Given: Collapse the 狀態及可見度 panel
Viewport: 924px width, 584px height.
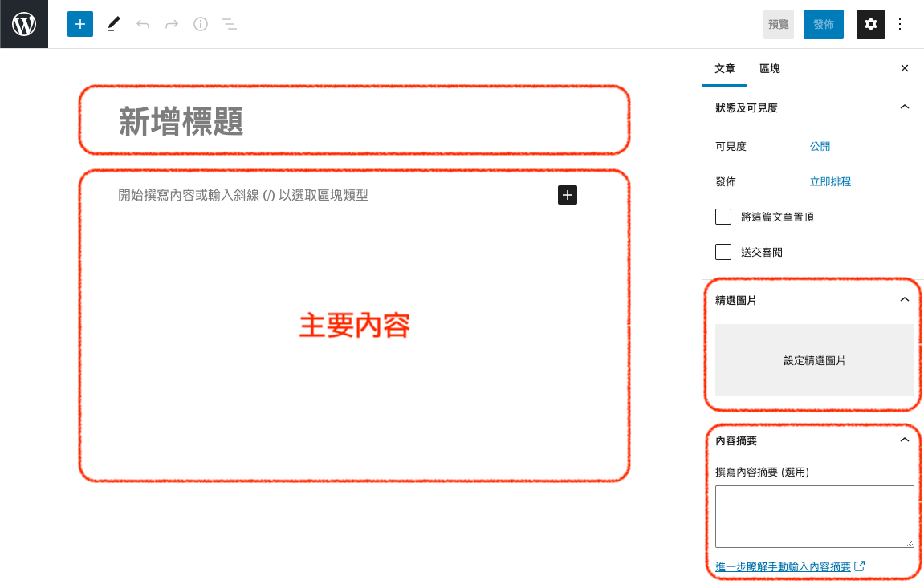Looking at the screenshot, I should coord(904,107).
